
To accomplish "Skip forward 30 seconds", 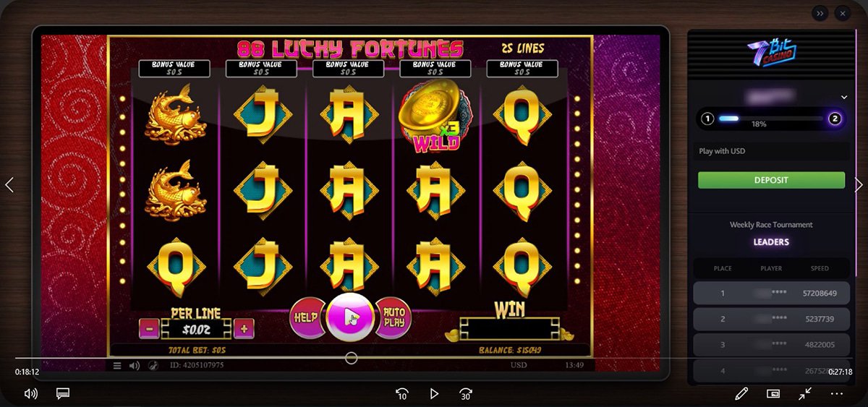I will click(x=466, y=394).
